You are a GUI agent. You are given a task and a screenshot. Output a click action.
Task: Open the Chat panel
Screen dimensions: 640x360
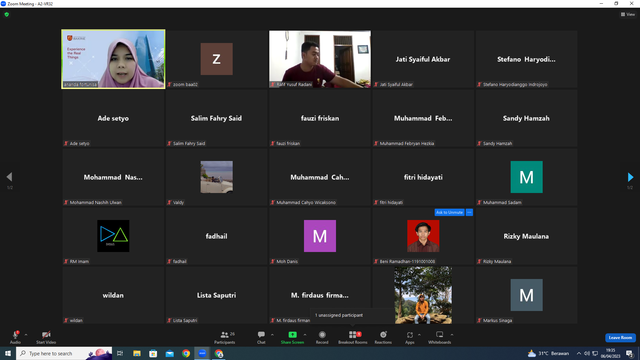pyautogui.click(x=261, y=337)
